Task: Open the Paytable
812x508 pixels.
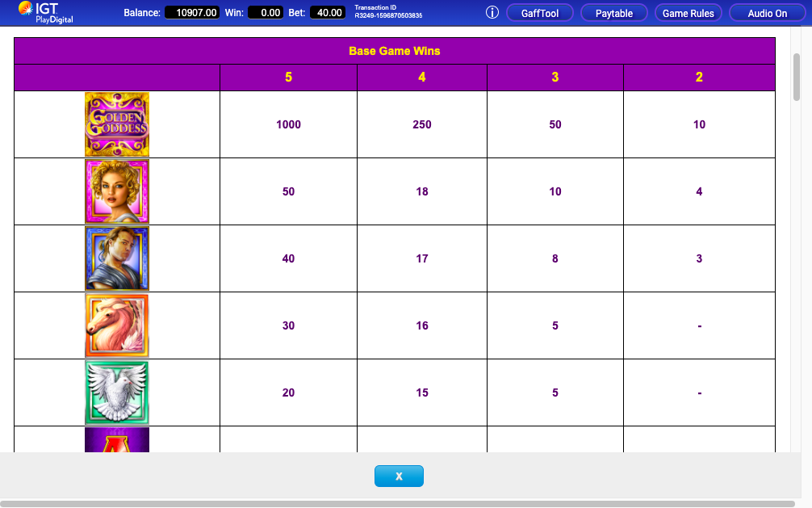Action: click(x=613, y=12)
